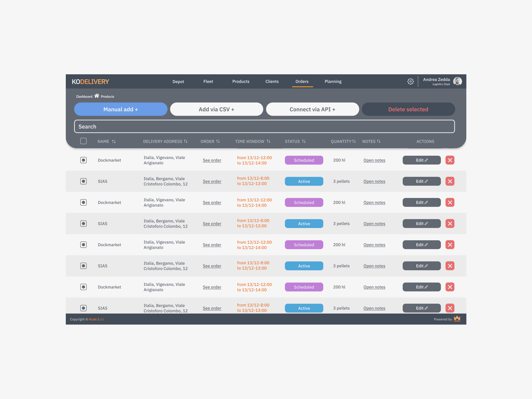Viewport: 532px width, 399px height.
Task: Click the Manual add + button
Action: pos(121,109)
